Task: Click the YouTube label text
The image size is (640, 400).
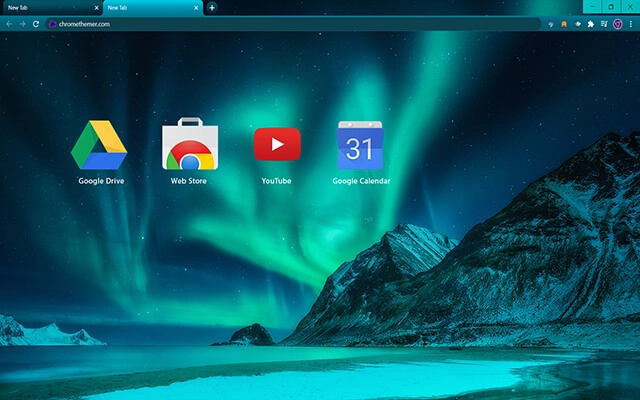Action: (x=276, y=181)
